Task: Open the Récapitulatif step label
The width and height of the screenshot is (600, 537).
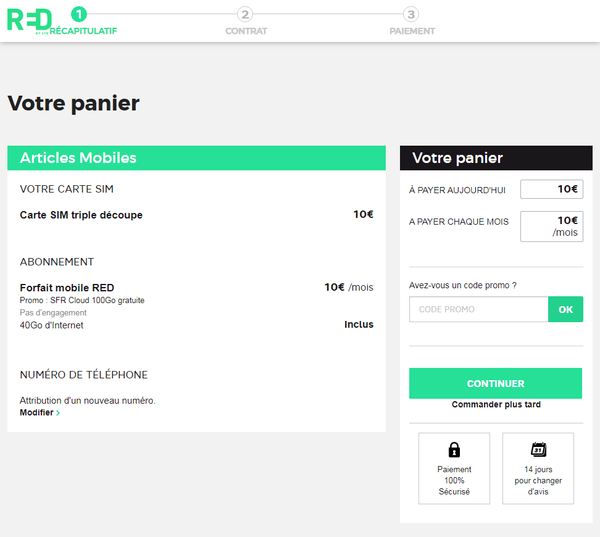Action: (x=83, y=31)
